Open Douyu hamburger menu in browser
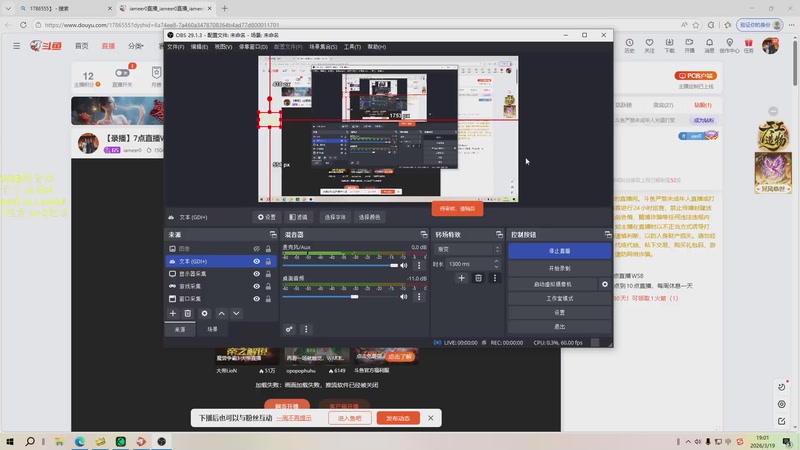 17,46
